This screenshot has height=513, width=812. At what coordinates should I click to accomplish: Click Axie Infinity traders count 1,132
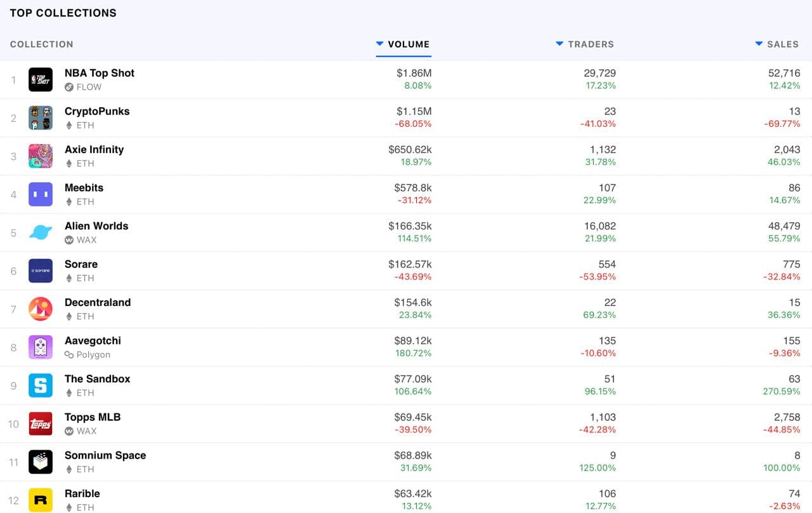coord(603,149)
